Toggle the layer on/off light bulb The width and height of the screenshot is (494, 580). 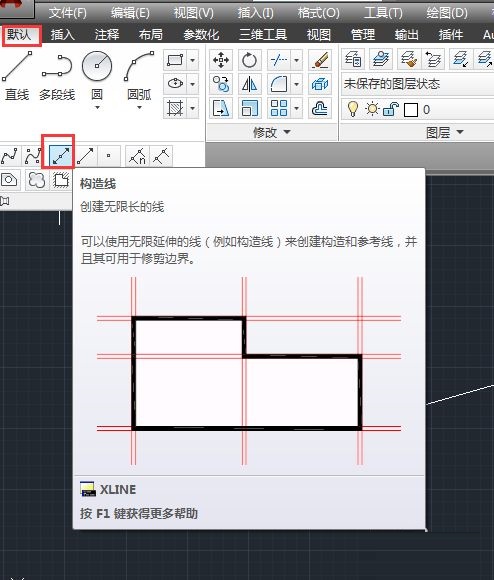(353, 109)
